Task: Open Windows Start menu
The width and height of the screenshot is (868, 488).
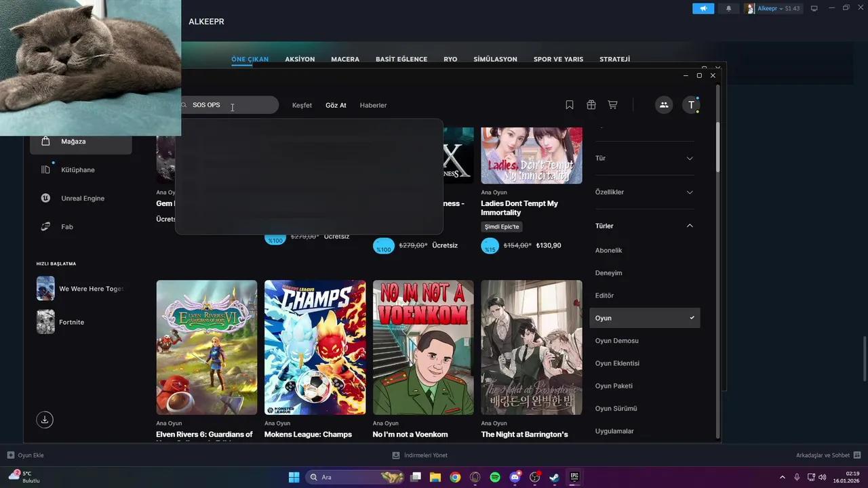Action: click(x=294, y=477)
